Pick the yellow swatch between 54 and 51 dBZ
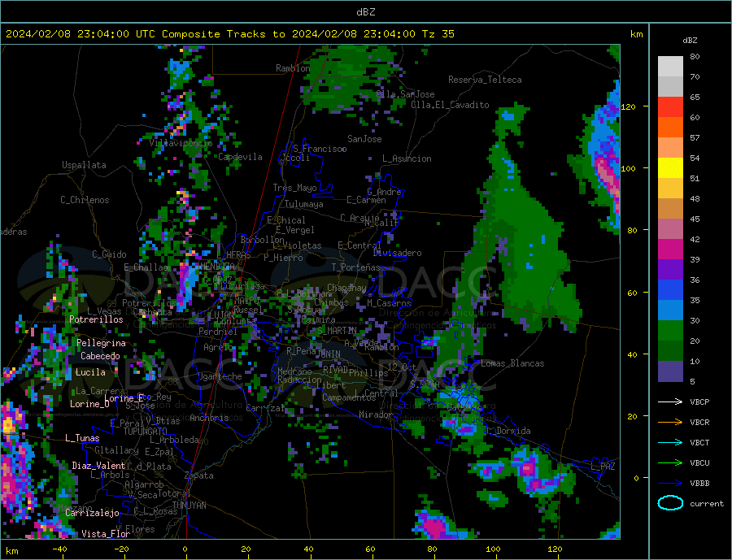 point(670,168)
